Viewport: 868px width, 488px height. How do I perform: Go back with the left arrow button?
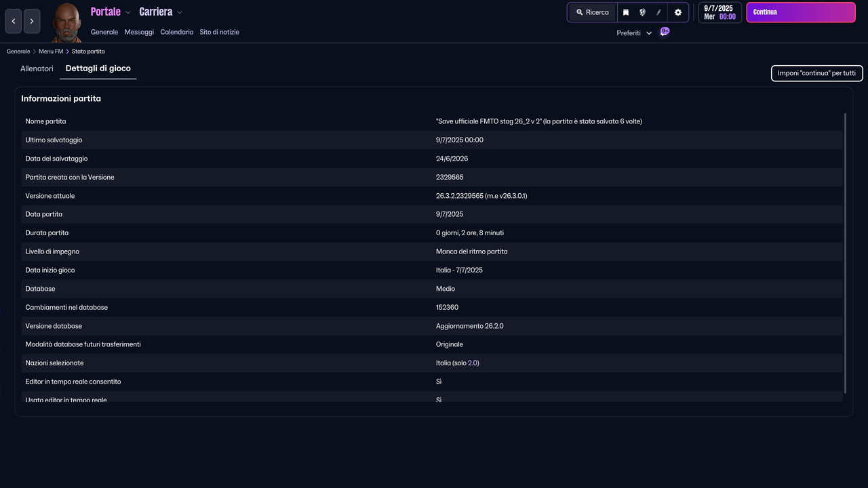pyautogui.click(x=13, y=21)
